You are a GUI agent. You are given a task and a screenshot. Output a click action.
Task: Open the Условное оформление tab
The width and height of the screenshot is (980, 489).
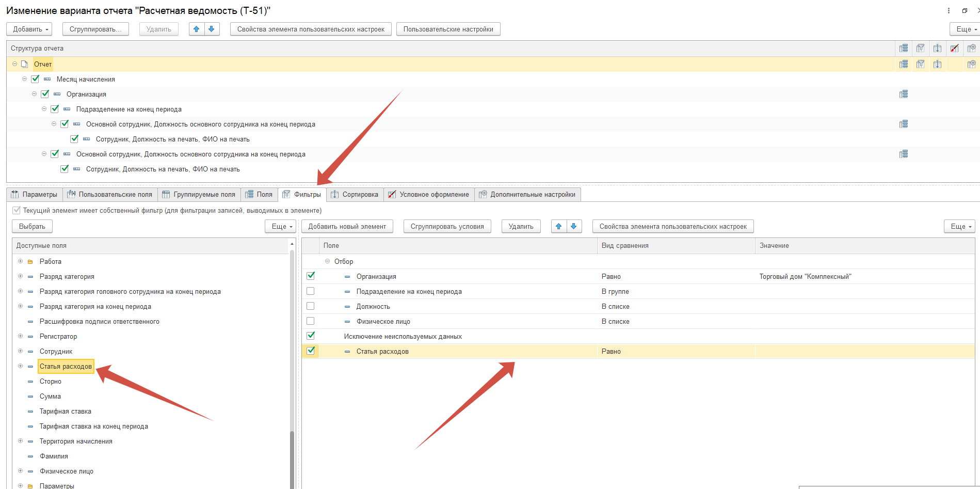pos(428,195)
